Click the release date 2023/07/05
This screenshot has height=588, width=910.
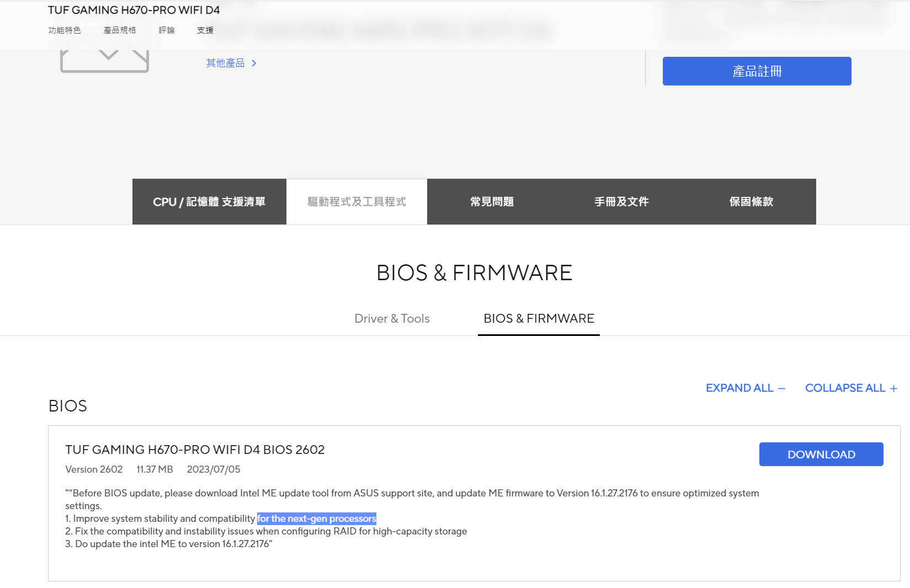214,469
